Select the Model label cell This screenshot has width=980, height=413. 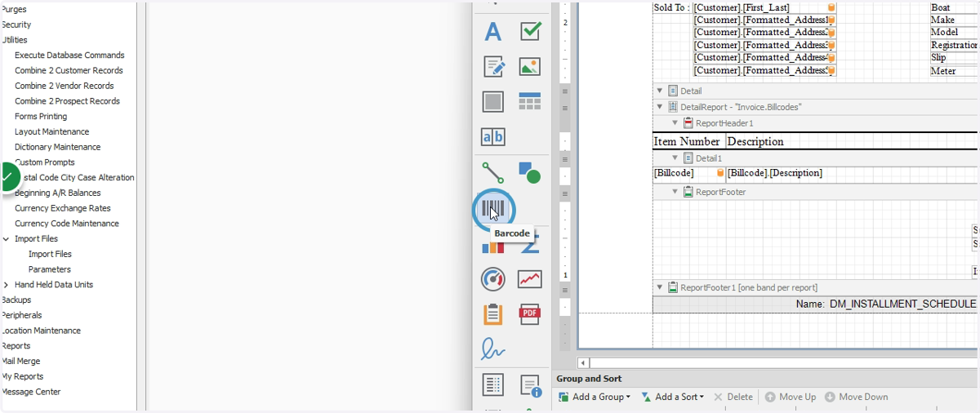coord(954,33)
